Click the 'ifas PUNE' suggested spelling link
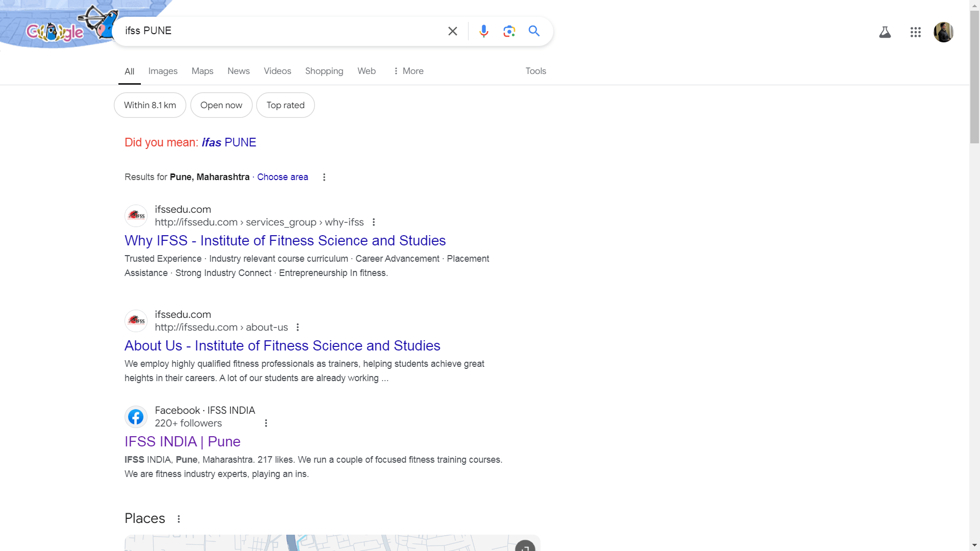Image resolution: width=980 pixels, height=551 pixels. [229, 142]
